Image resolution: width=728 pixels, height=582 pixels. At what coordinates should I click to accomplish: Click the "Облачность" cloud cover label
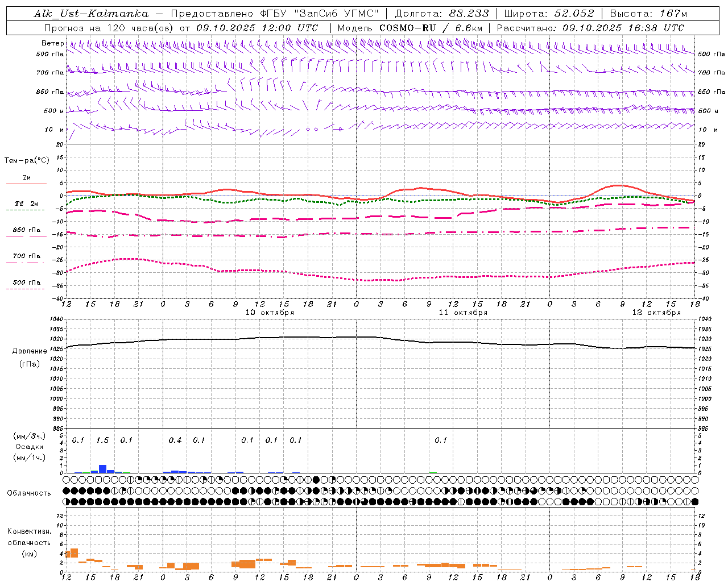click(29, 493)
